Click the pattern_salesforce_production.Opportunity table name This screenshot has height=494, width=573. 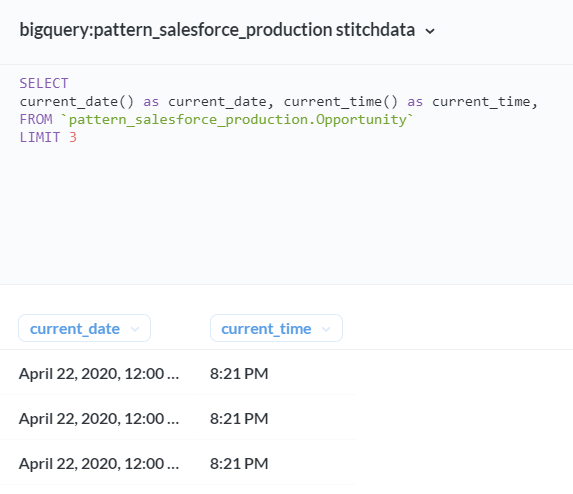coord(237,119)
